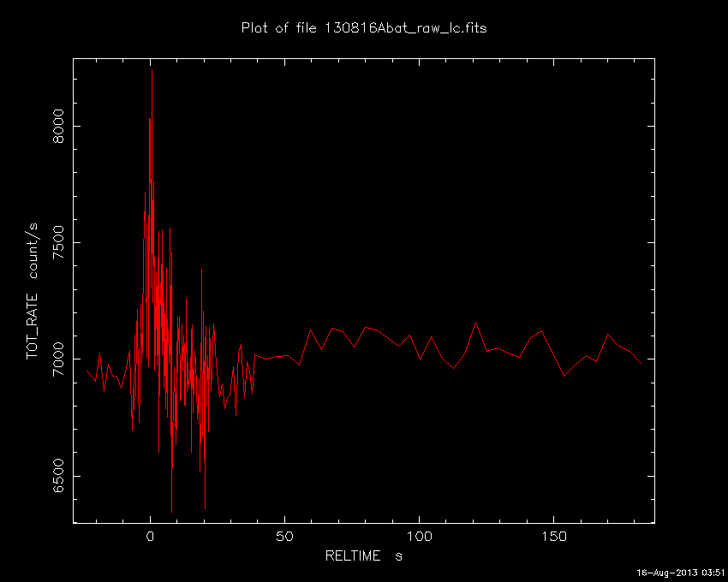Image resolution: width=728 pixels, height=582 pixels.
Task: Click the x-axis tick label '150'
Action: [x=554, y=537]
